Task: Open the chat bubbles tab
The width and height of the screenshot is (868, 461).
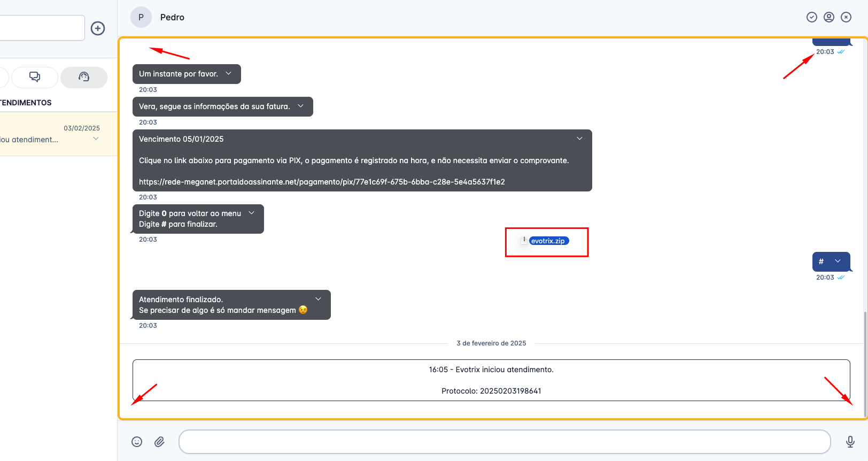Action: tap(35, 77)
